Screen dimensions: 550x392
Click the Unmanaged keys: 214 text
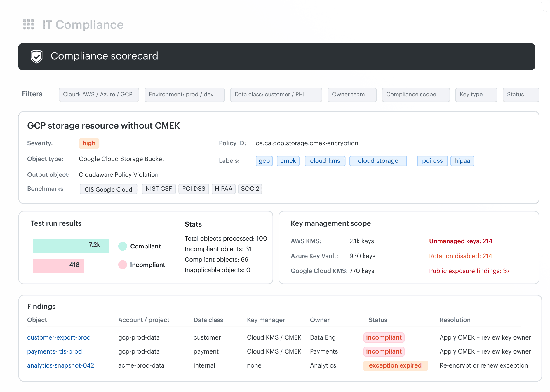[x=461, y=241]
